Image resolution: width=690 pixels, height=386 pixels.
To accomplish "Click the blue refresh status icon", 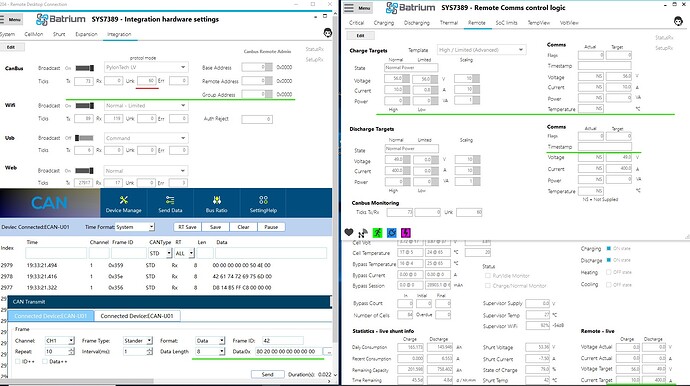I will pos(392,233).
